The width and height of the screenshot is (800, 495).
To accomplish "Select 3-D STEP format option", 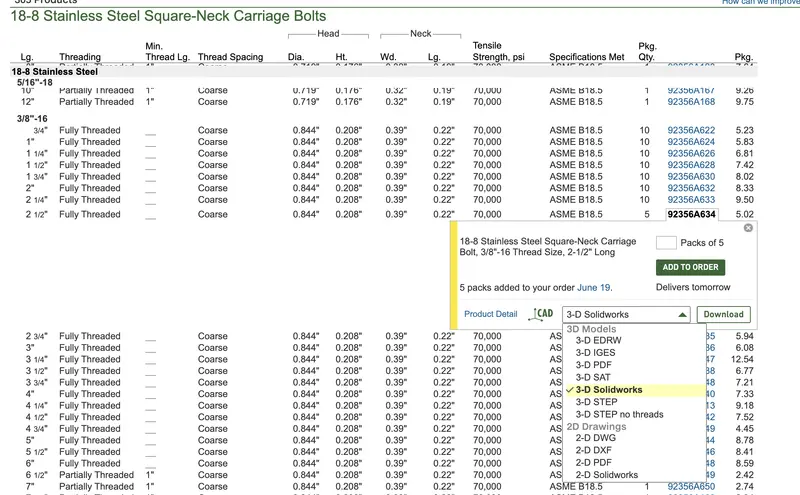I will (596, 402).
